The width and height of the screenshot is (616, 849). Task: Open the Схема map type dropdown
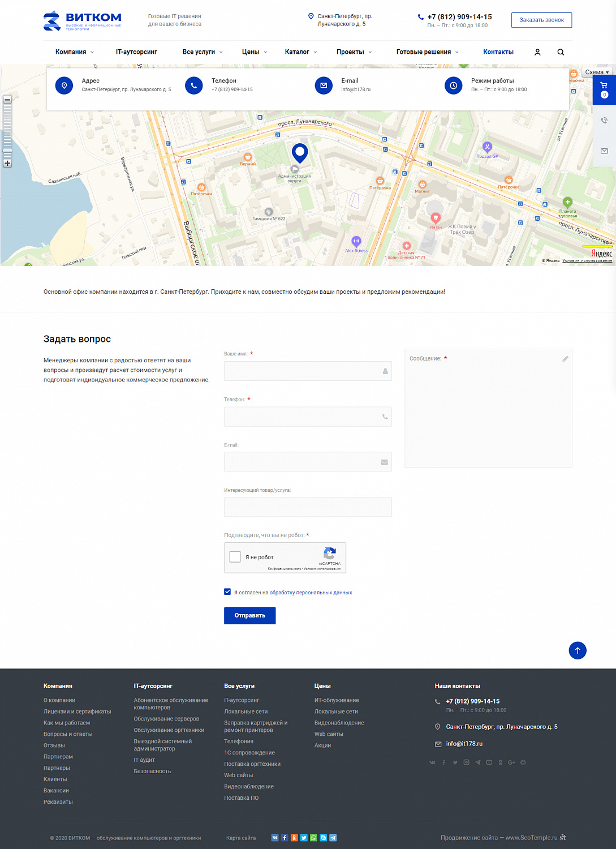click(x=597, y=72)
